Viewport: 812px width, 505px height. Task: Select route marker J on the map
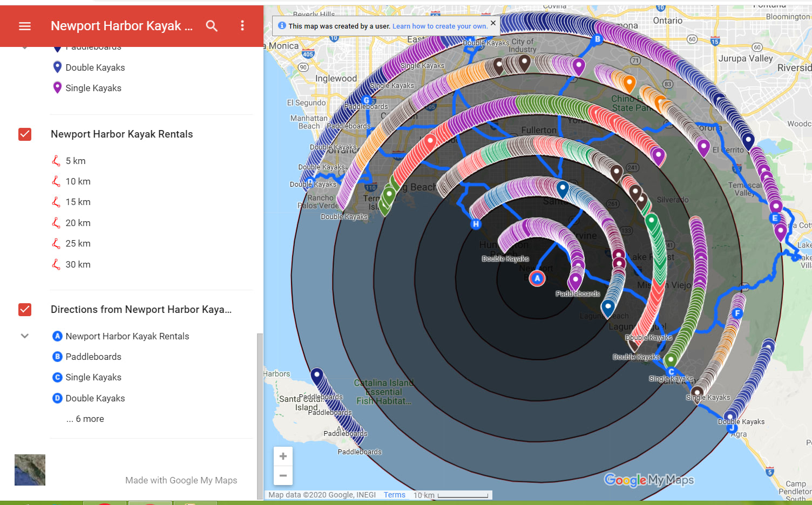pyautogui.click(x=732, y=429)
